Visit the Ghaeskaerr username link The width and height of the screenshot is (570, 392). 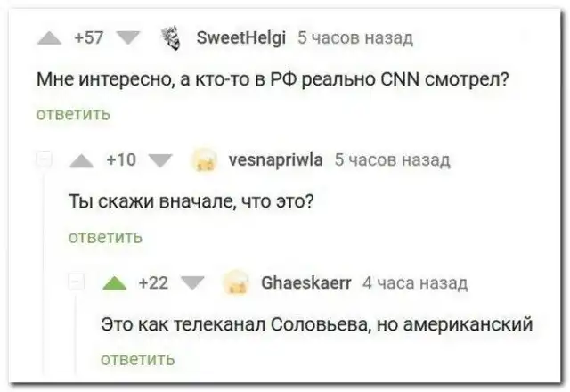click(304, 282)
